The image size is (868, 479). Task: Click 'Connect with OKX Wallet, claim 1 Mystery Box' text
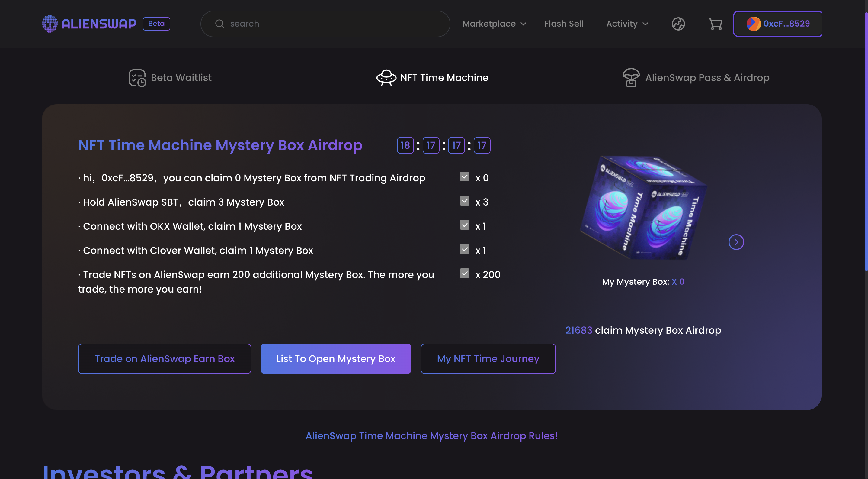(x=192, y=226)
